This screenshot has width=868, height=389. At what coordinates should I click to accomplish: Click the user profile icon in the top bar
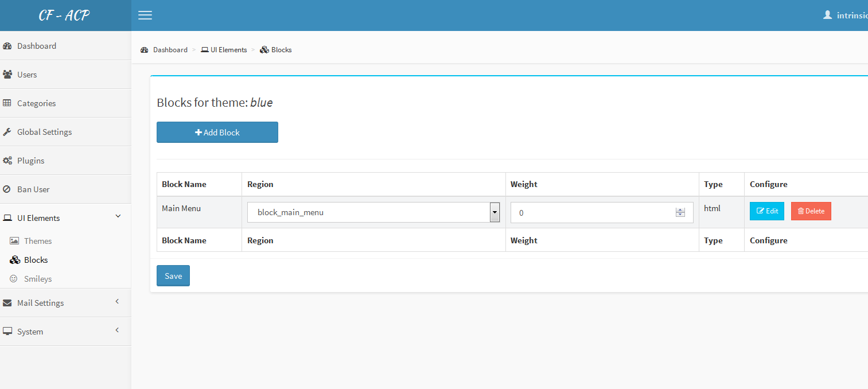coord(827,15)
